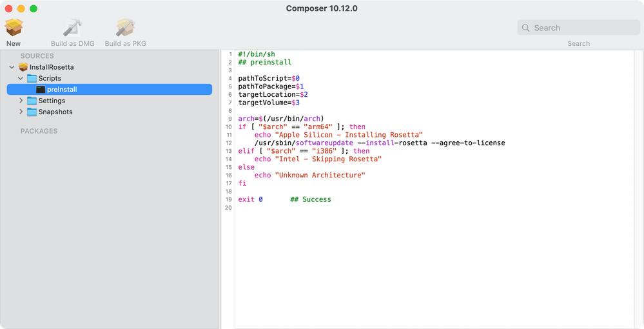This screenshot has width=644, height=329.
Task: Click the 'Apple Silicon - Installing Rosetta' echo
Action: point(338,135)
